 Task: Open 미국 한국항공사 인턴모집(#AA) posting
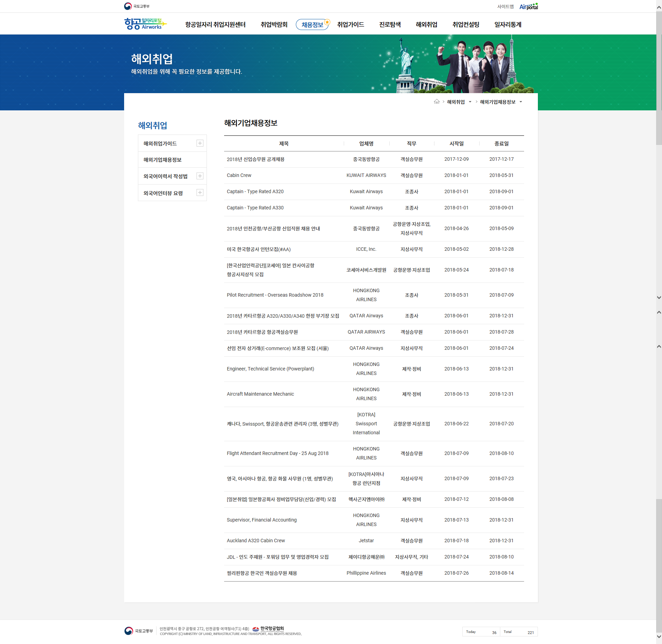click(x=259, y=249)
